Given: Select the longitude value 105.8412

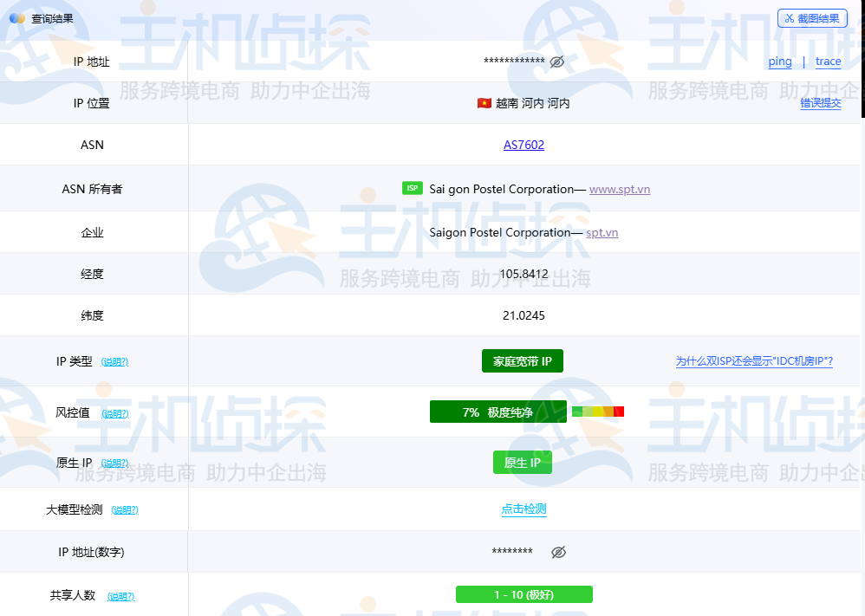Looking at the screenshot, I should tap(524, 274).
